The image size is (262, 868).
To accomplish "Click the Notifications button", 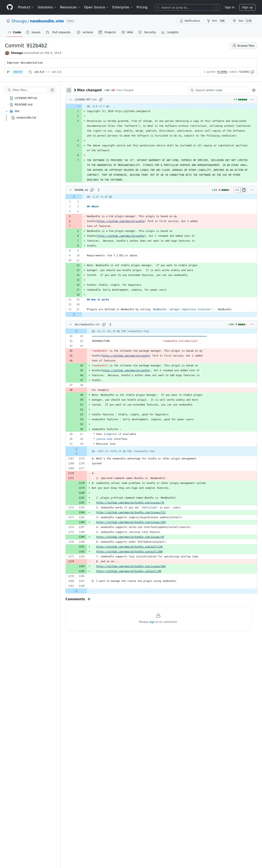I will click(x=190, y=21).
